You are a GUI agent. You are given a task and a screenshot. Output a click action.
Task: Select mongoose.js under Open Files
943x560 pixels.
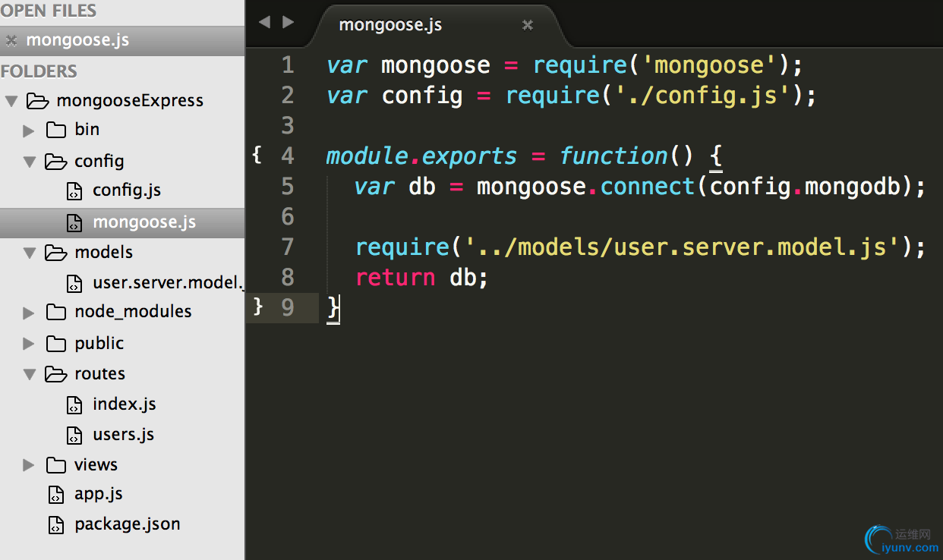(x=77, y=40)
